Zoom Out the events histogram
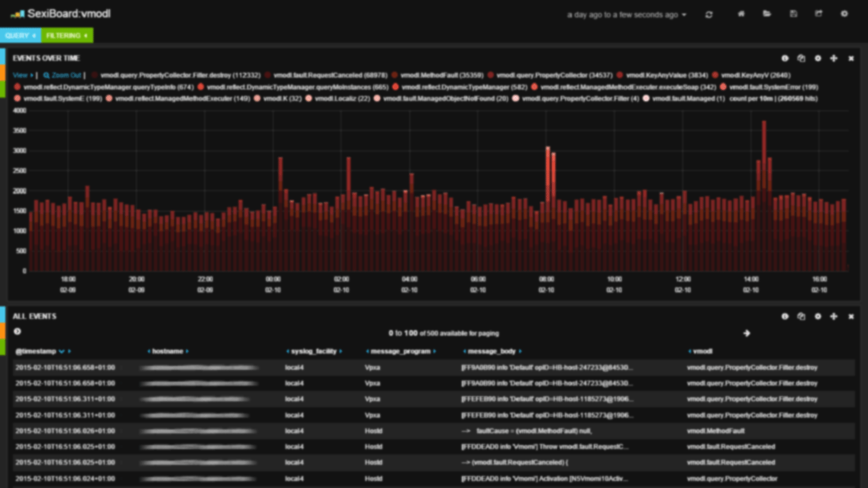This screenshot has height=488, width=868. click(x=62, y=75)
